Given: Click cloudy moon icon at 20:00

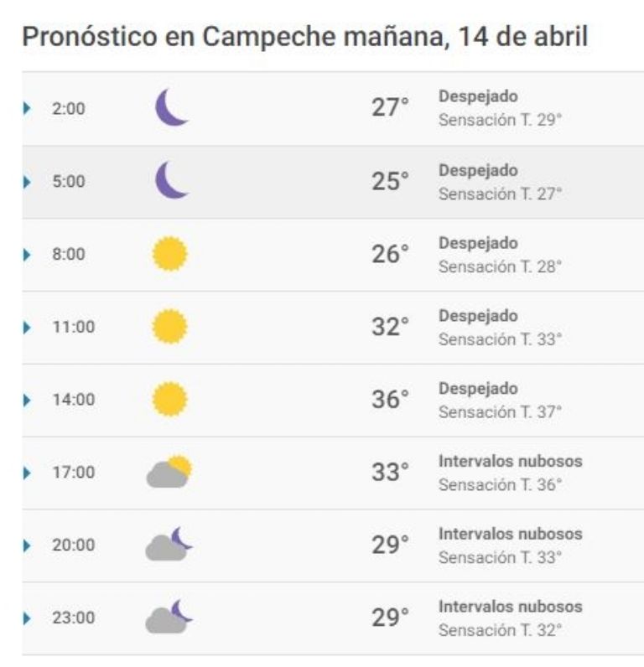Looking at the screenshot, I should tap(169, 544).
